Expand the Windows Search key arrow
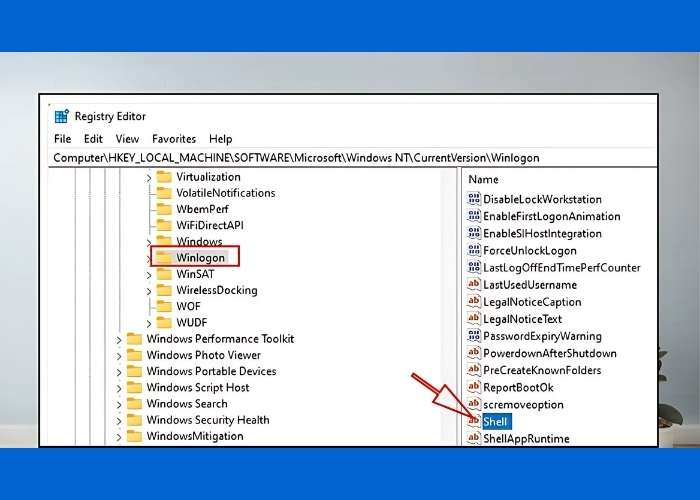The height and width of the screenshot is (500, 700). (119, 404)
